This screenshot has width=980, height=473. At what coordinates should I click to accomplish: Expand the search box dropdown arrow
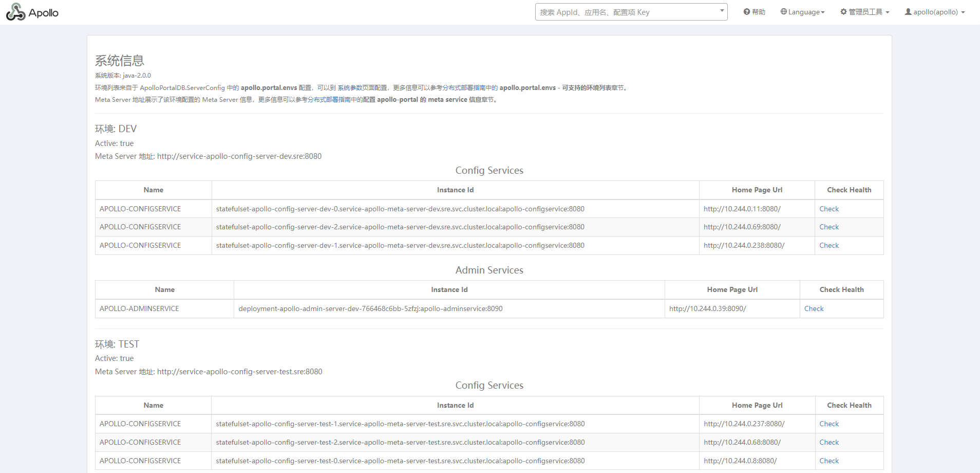(722, 10)
